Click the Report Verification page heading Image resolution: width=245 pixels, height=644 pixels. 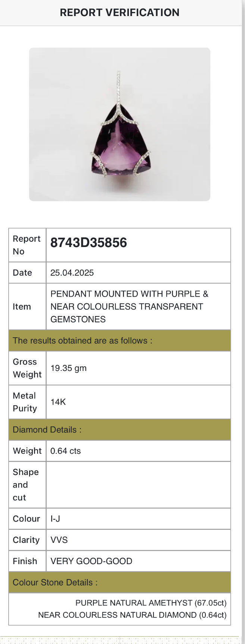[x=120, y=13]
